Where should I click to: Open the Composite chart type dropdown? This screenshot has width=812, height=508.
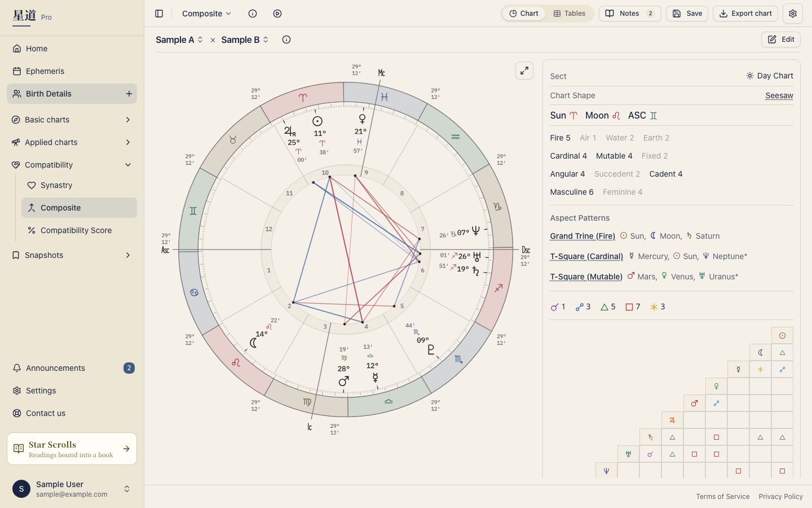[x=206, y=14]
